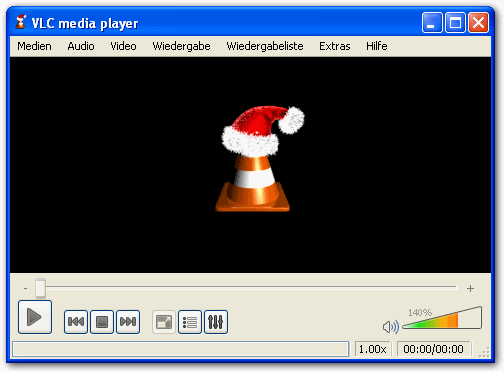This screenshot has width=504, height=372.
Task: Open the Extras menu
Action: [x=335, y=46]
